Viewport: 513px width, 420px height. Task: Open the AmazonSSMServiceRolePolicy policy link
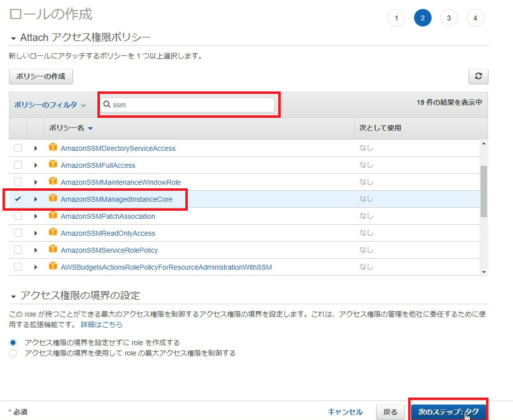(109, 250)
